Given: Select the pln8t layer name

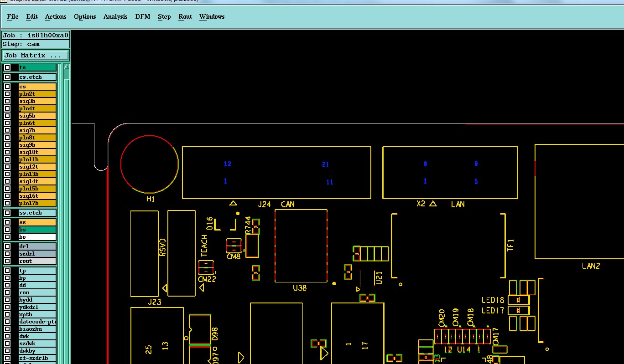Looking at the screenshot, I should tap(37, 138).
